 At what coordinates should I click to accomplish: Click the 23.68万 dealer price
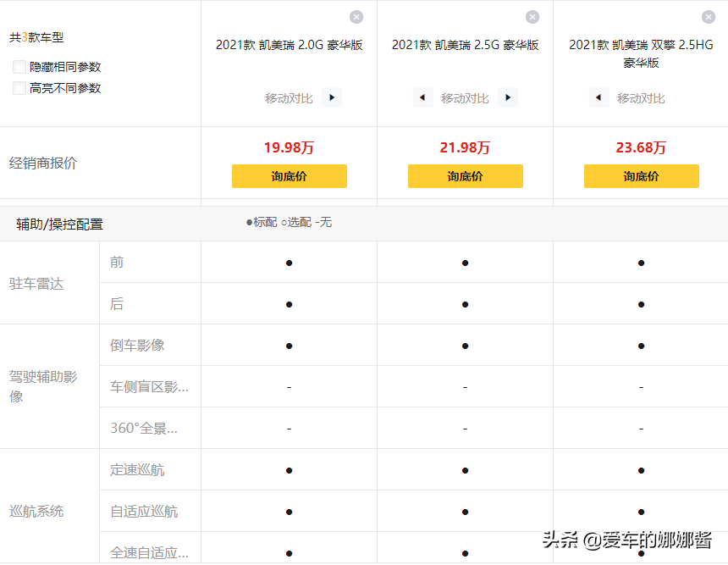(641, 147)
